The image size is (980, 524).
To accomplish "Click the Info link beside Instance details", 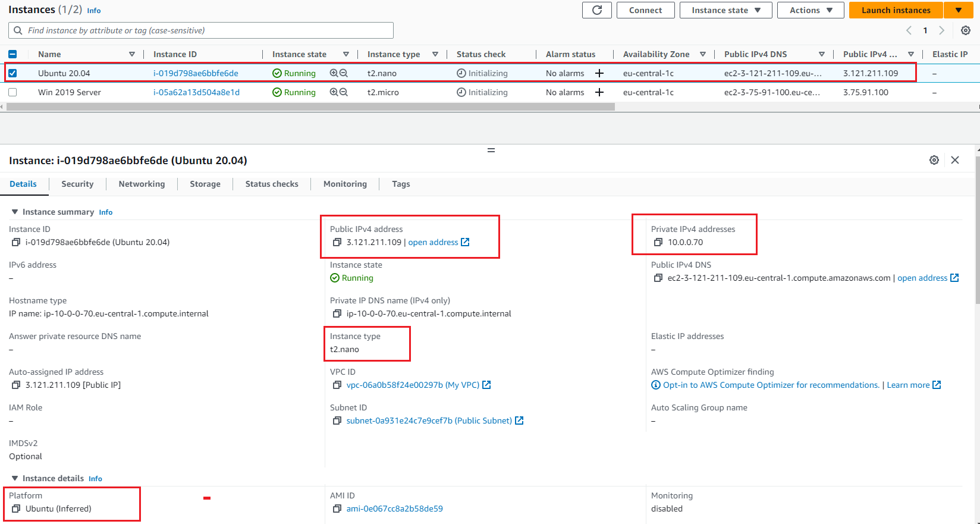I will pos(95,479).
